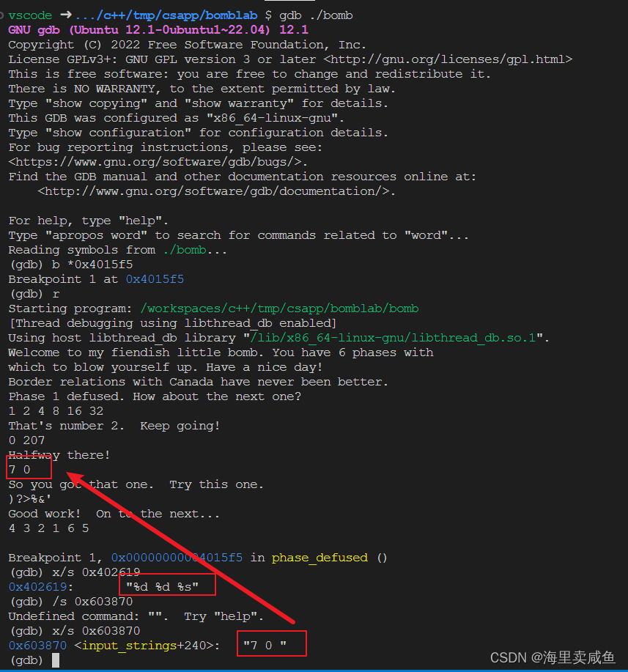Click the 'Copyright (C) 2022 Free Software Foundation' line
The image size is (628, 672).
(187, 45)
